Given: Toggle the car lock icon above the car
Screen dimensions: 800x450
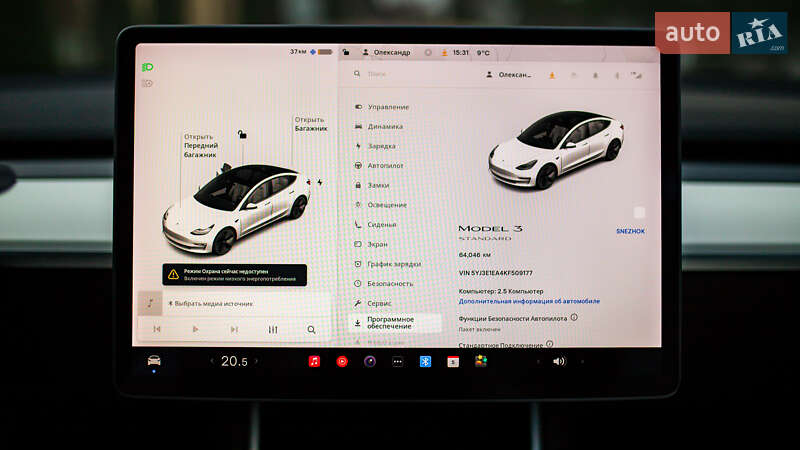Looking at the screenshot, I should (242, 134).
